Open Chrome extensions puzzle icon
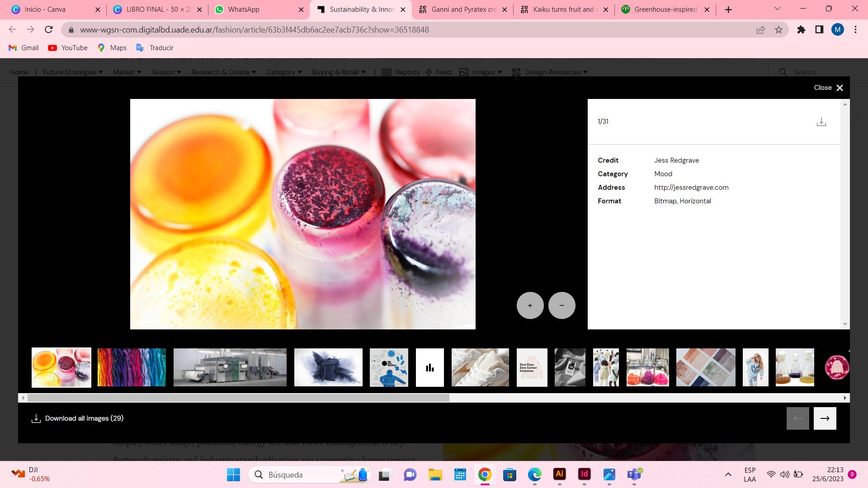This screenshot has width=868, height=488. tap(801, 30)
